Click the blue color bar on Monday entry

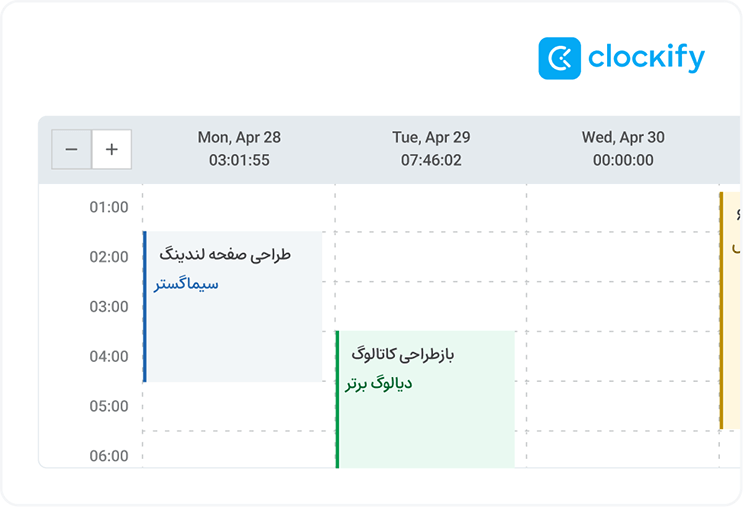pos(145,306)
